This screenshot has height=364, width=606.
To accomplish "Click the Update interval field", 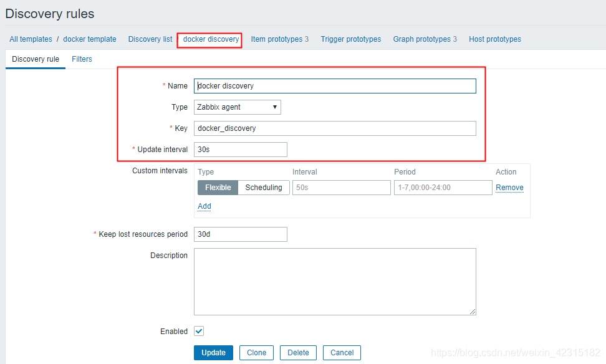I will point(241,150).
